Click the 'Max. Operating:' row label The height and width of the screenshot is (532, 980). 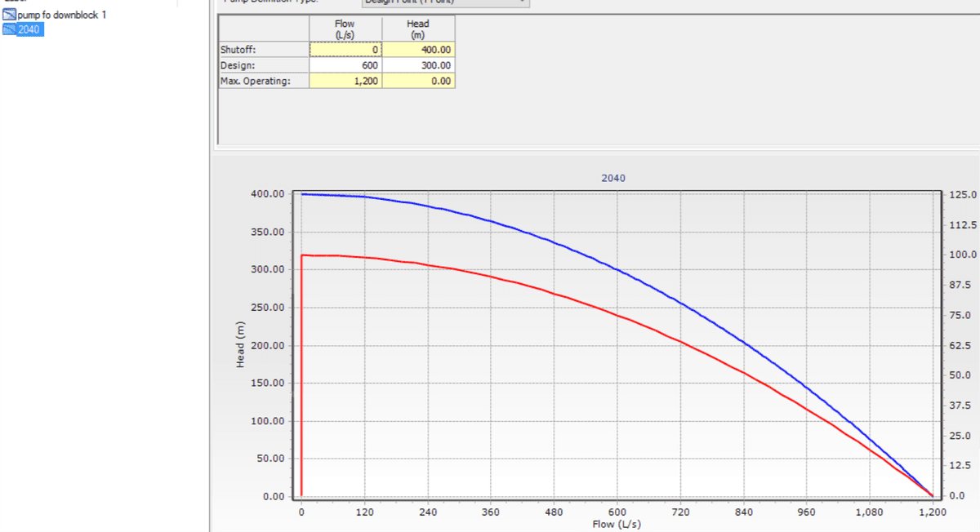point(263,81)
